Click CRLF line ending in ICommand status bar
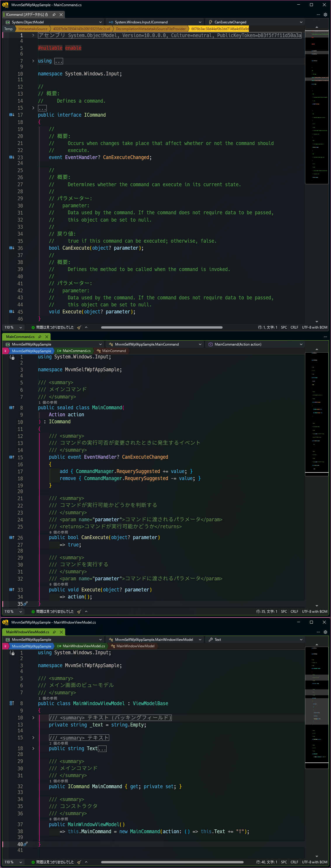The width and height of the screenshot is (331, 868). pyautogui.click(x=294, y=327)
